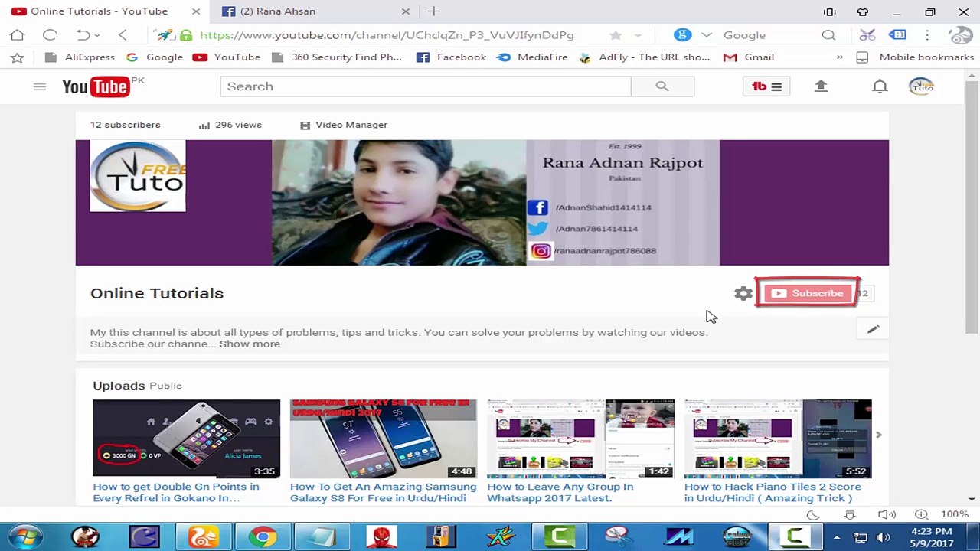This screenshot has height=551, width=980.
Task: Click the browser back arrow
Action: pyautogui.click(x=122, y=35)
